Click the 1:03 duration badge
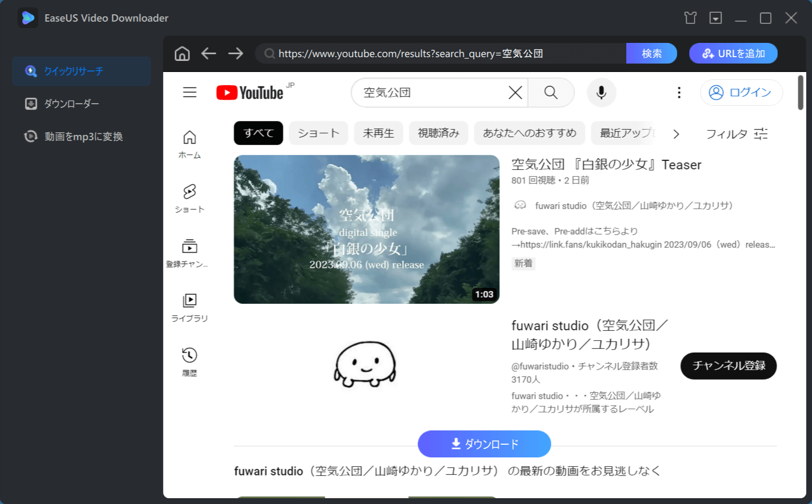Screen dimensions: 812x504 (x=484, y=294)
